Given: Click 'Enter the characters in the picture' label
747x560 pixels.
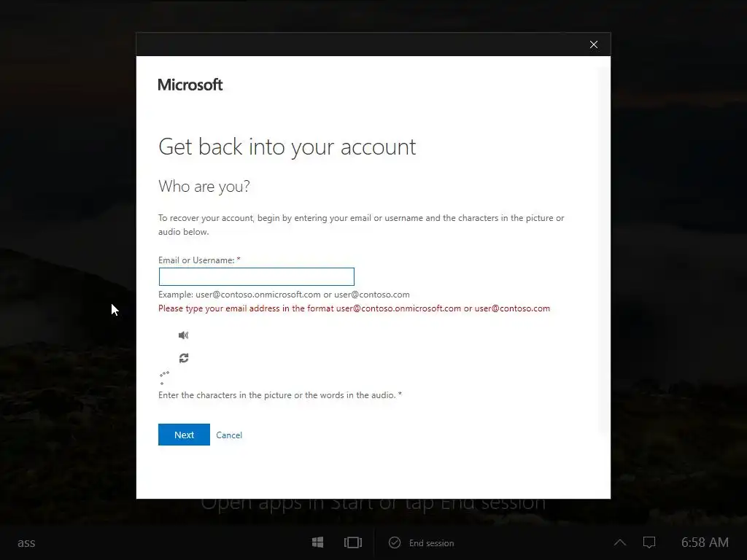Looking at the screenshot, I should pyautogui.click(x=280, y=394).
